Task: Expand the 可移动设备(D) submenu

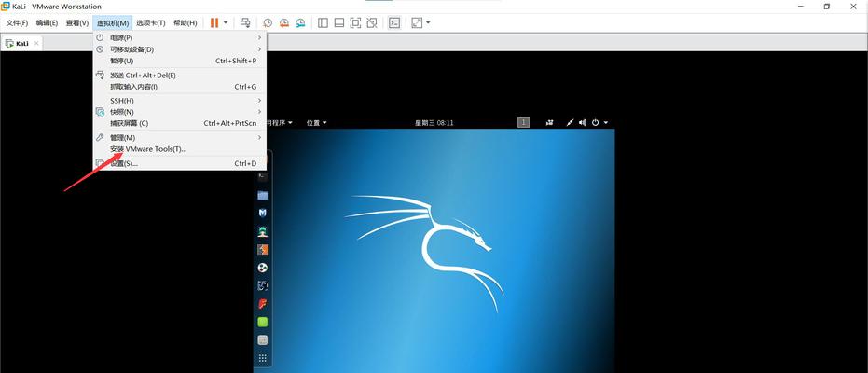Action: tap(179, 49)
